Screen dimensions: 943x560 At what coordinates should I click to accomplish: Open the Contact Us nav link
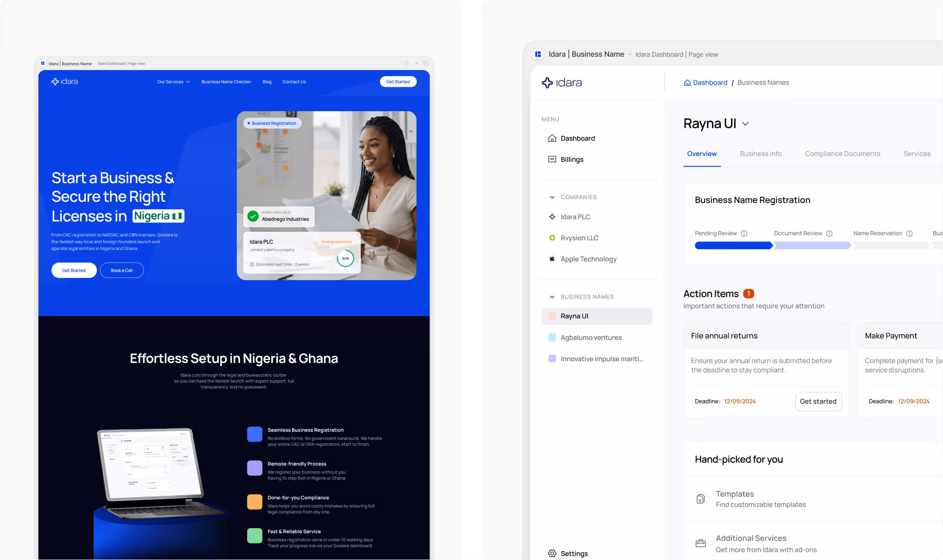click(x=294, y=82)
